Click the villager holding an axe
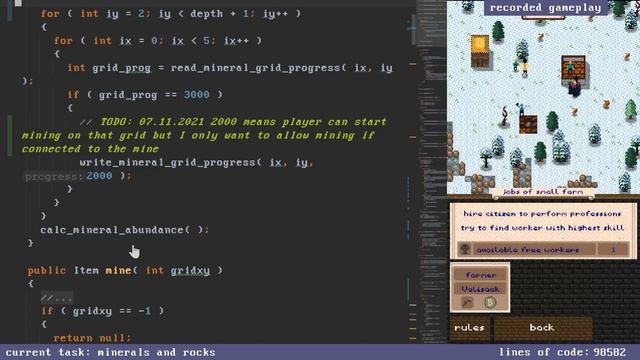 pyautogui.click(x=520, y=109)
